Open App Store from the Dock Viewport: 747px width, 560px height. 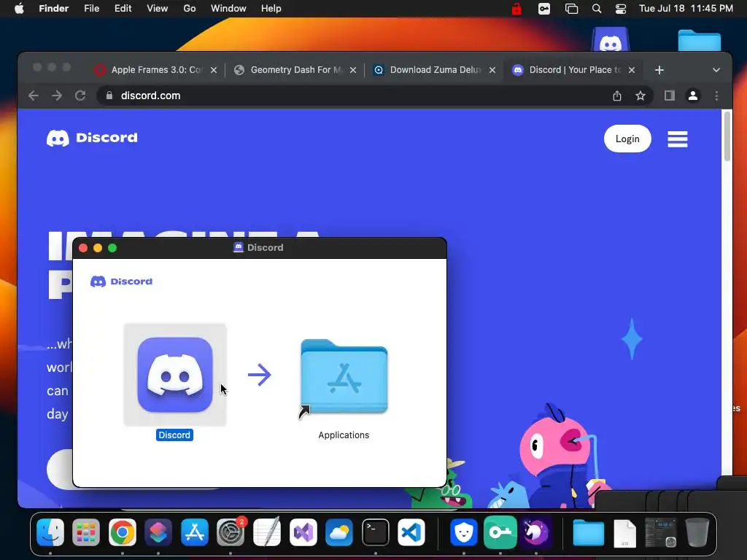194,532
